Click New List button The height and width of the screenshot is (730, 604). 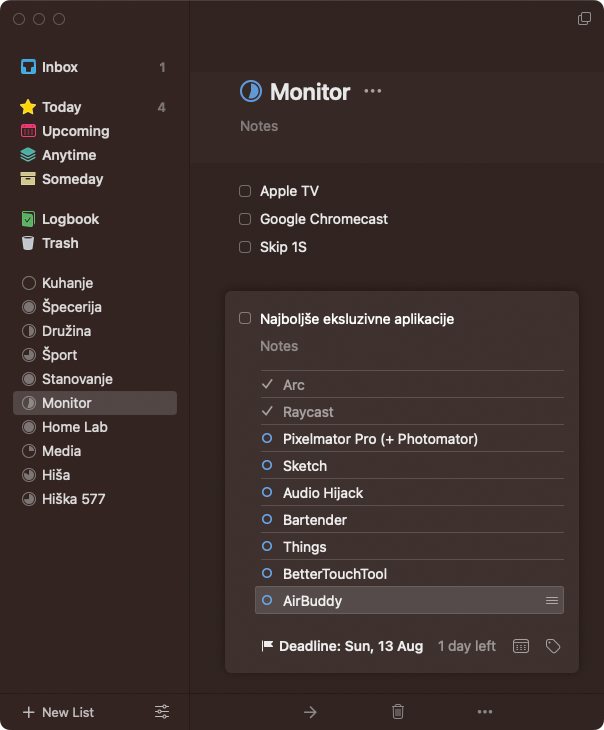[x=59, y=712]
